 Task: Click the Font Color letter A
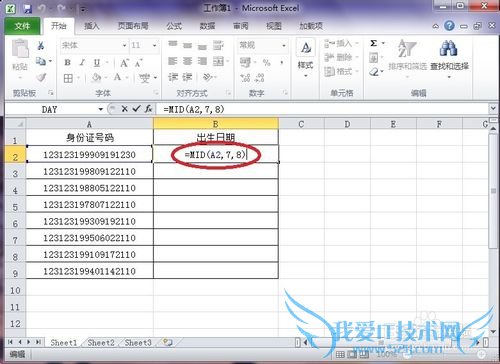pos(117,78)
